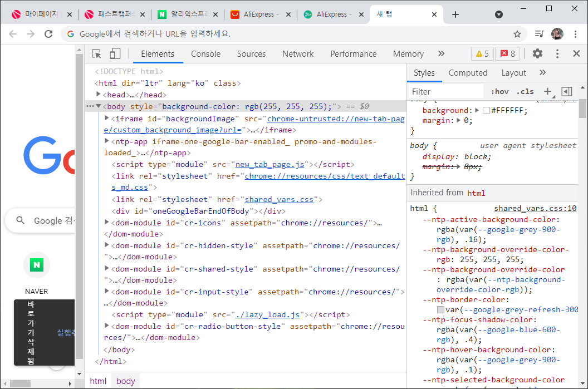This screenshot has height=389, width=588.
Task: Select the html breadcrumb item
Action: [98, 381]
